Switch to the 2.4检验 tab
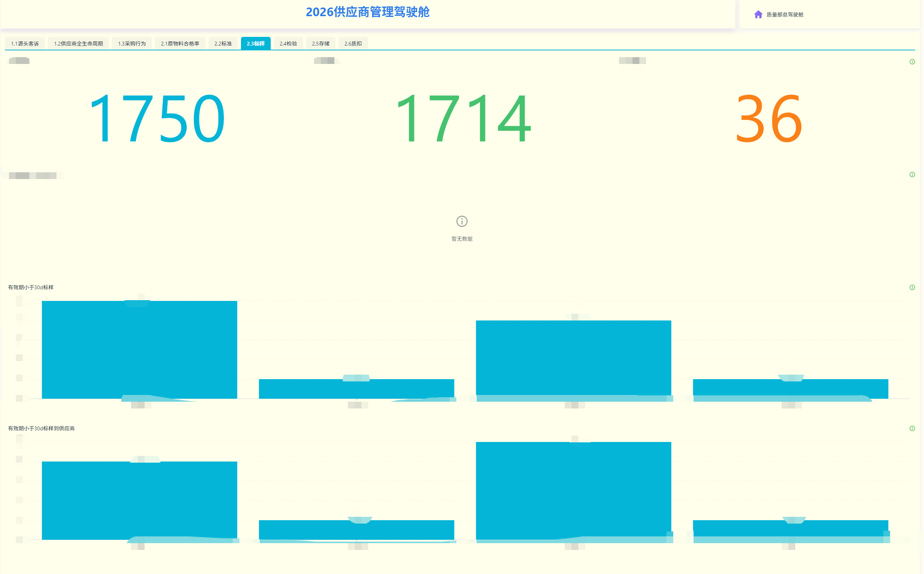Screen dimensions: 924x574 tap(288, 44)
